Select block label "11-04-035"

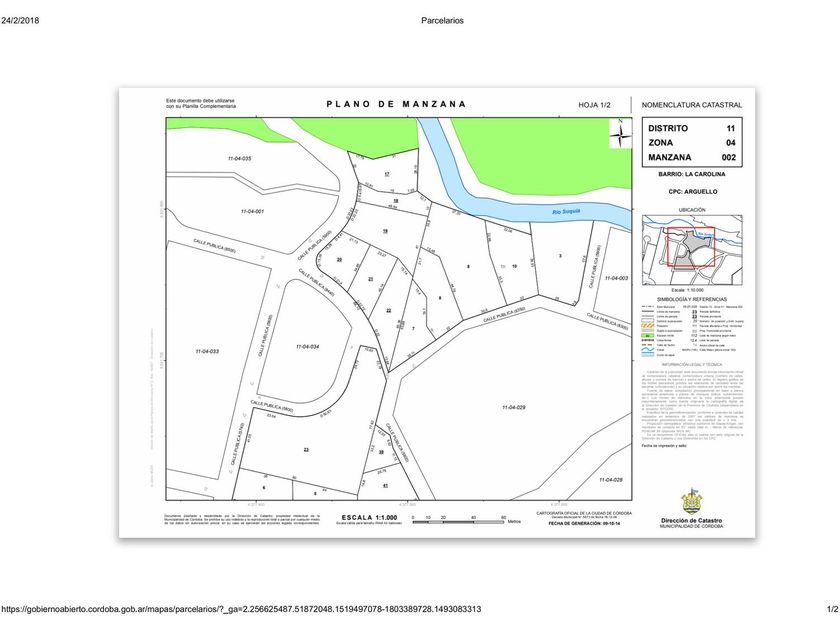[x=239, y=159]
